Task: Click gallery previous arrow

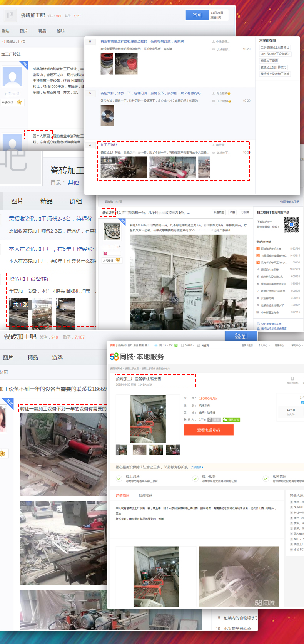Action: point(118,449)
